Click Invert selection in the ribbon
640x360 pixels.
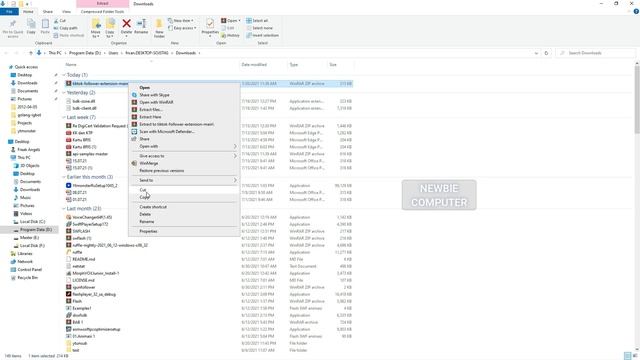pos(262,36)
